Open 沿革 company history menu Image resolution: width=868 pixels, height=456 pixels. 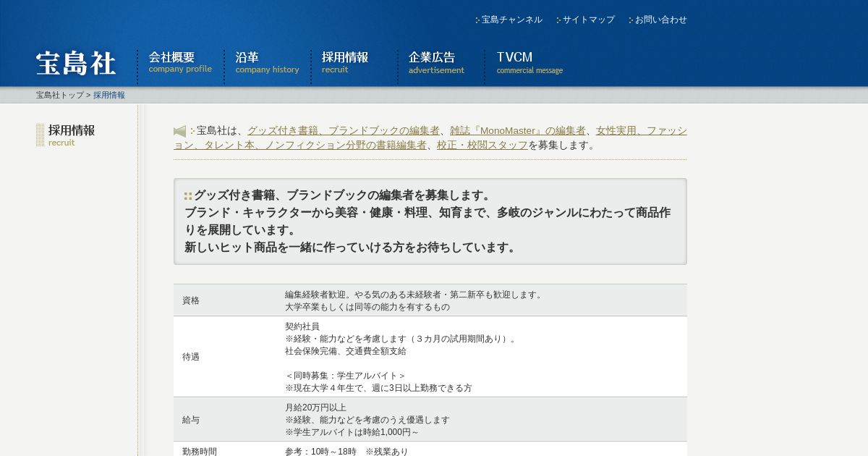(267, 63)
